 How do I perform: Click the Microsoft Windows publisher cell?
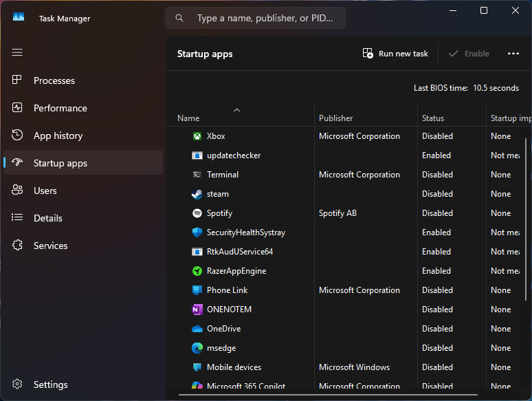(354, 367)
